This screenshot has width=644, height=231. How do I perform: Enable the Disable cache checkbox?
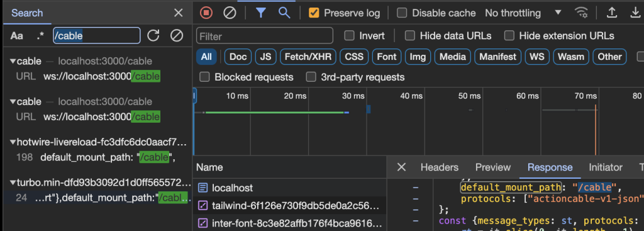[x=402, y=13]
